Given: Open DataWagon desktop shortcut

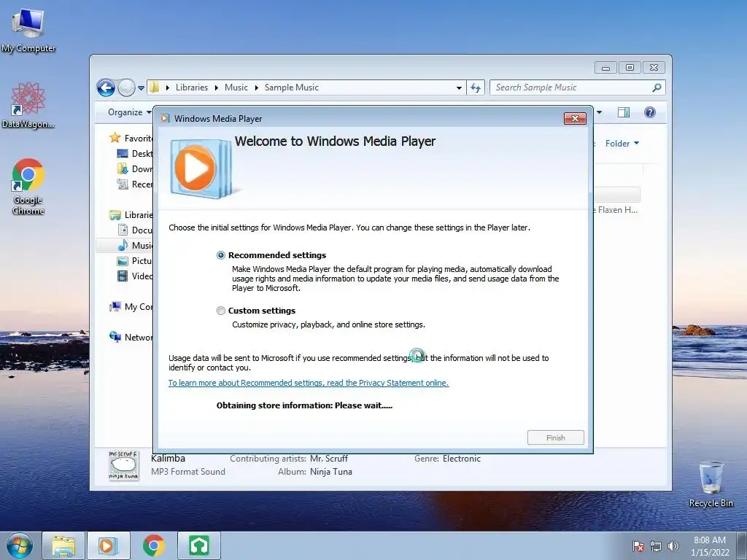Looking at the screenshot, I should point(28,106).
